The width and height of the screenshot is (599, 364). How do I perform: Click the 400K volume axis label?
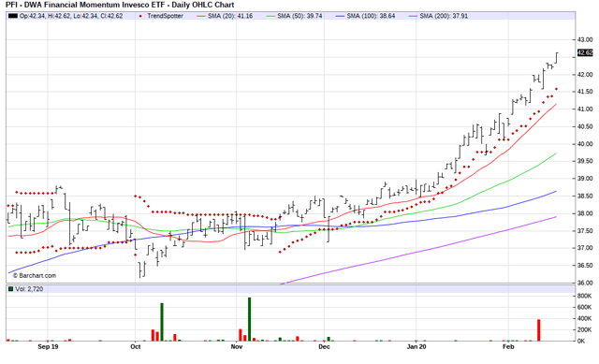tap(584, 318)
